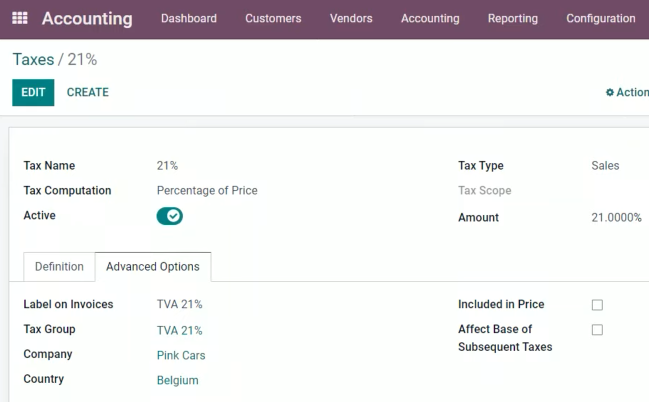
Task: Navigate back via Taxes breadcrumb link
Action: click(x=34, y=60)
